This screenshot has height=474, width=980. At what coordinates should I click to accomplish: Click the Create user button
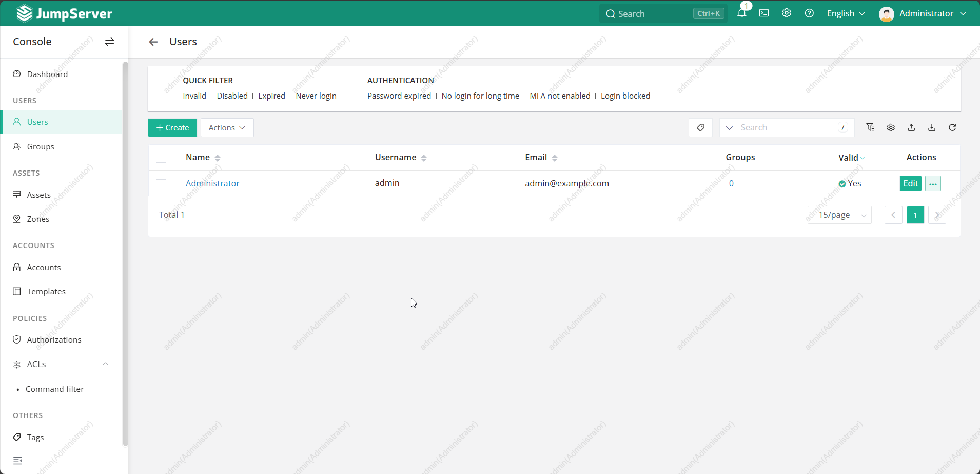172,128
